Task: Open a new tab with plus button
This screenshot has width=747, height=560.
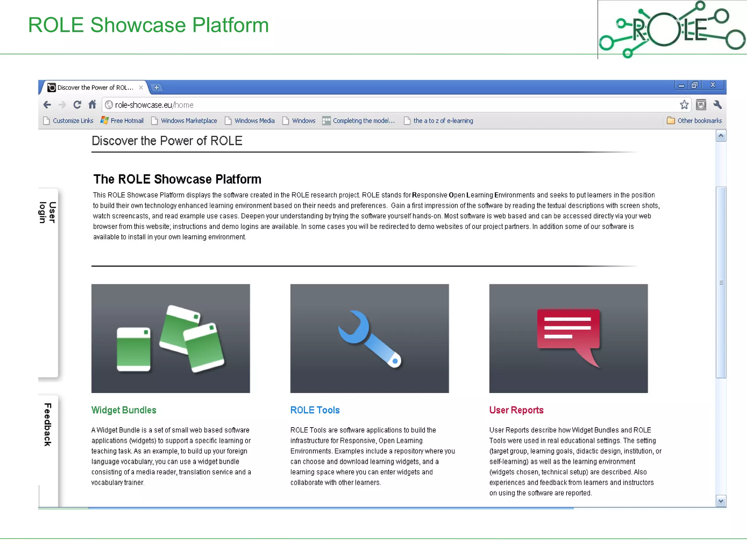Action: (x=156, y=87)
